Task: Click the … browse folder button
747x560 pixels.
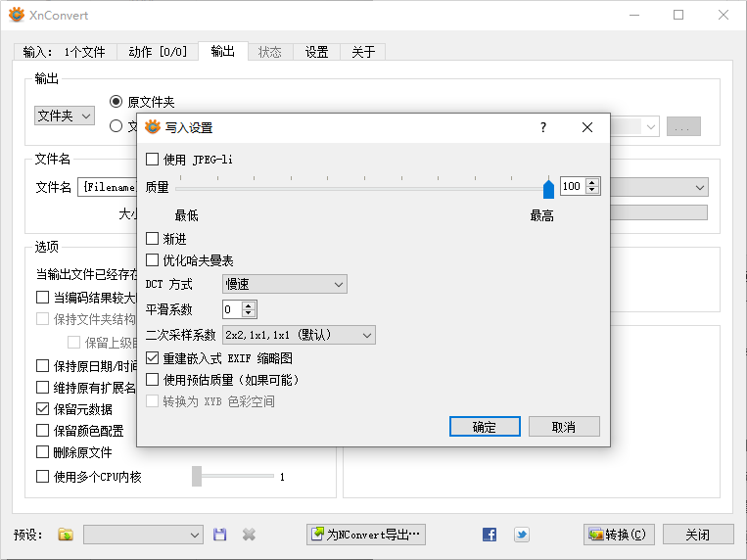Action: 683,126
